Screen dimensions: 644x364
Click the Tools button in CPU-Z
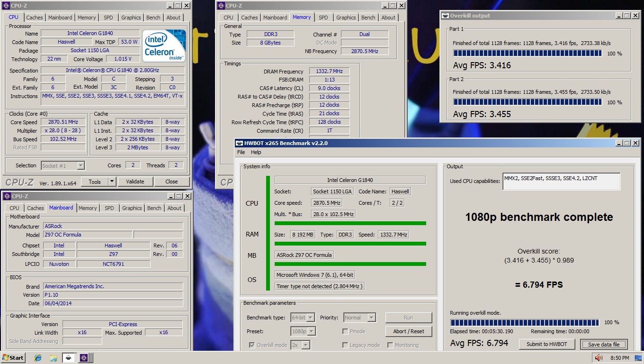[95, 182]
